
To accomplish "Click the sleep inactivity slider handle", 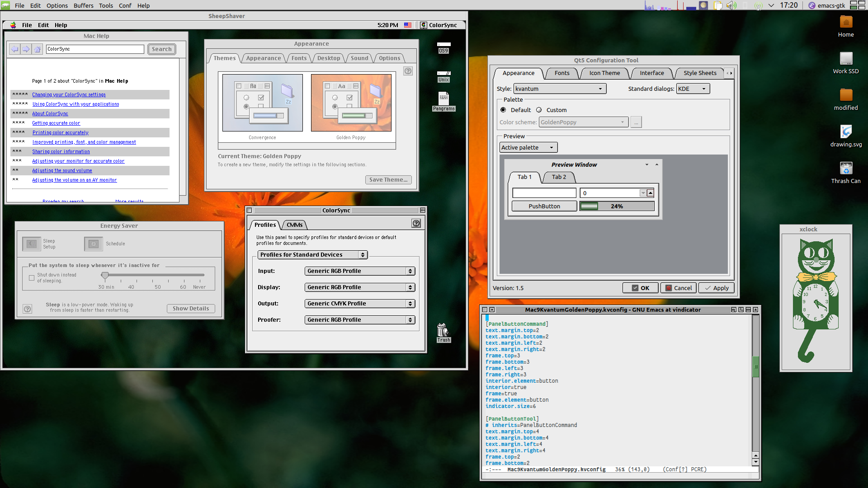I will click(x=105, y=275).
